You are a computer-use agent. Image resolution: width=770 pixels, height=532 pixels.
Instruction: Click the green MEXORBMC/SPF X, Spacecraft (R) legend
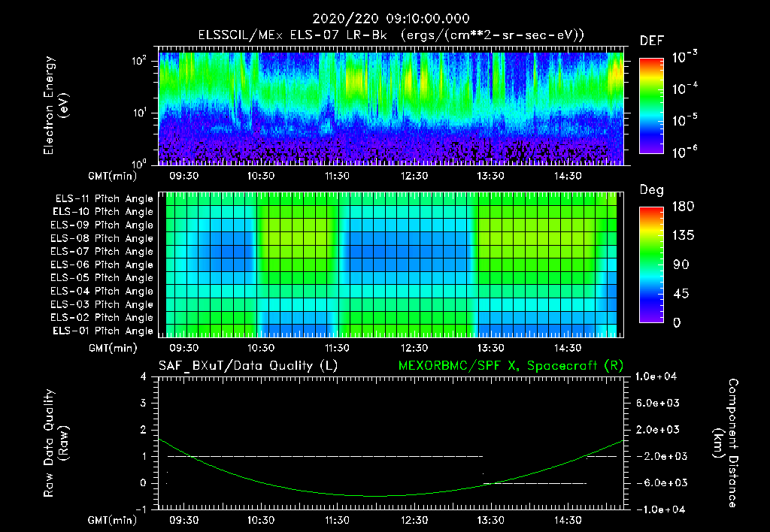point(511,366)
